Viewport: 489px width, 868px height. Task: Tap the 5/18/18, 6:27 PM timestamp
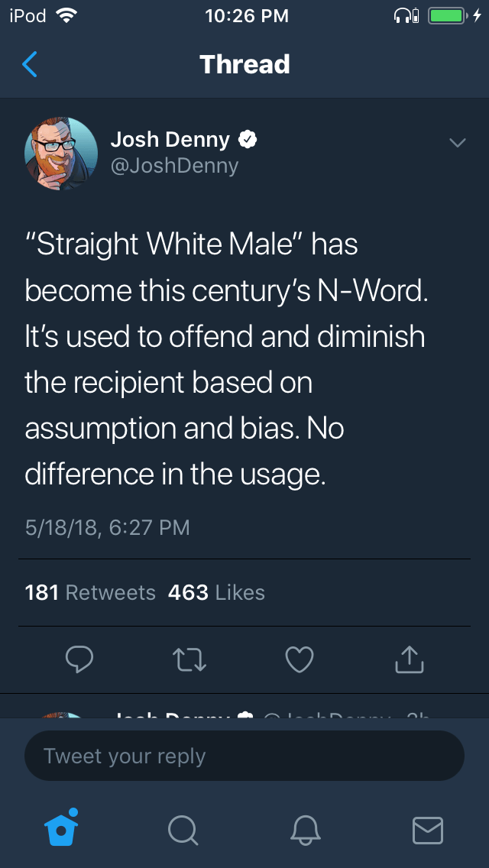pos(107,527)
